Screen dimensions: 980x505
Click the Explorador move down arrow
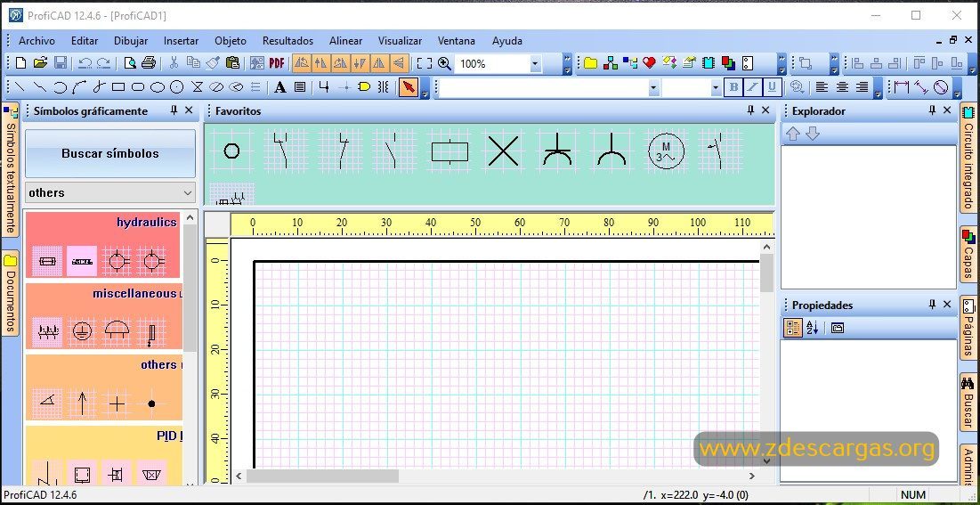coord(812,134)
